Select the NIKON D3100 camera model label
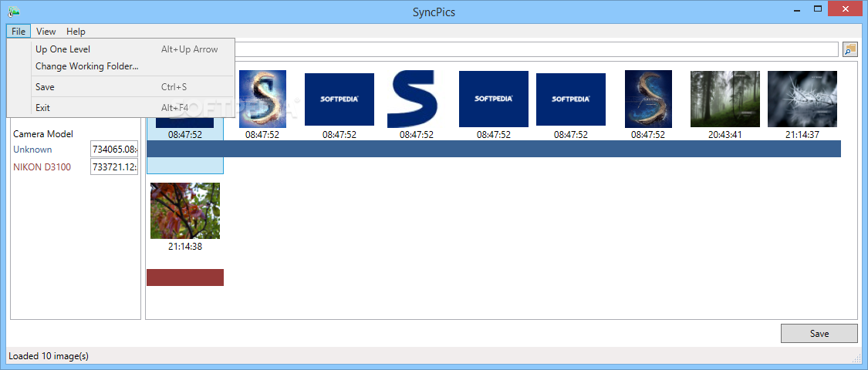Viewport: 868px width, 370px height. click(x=42, y=166)
